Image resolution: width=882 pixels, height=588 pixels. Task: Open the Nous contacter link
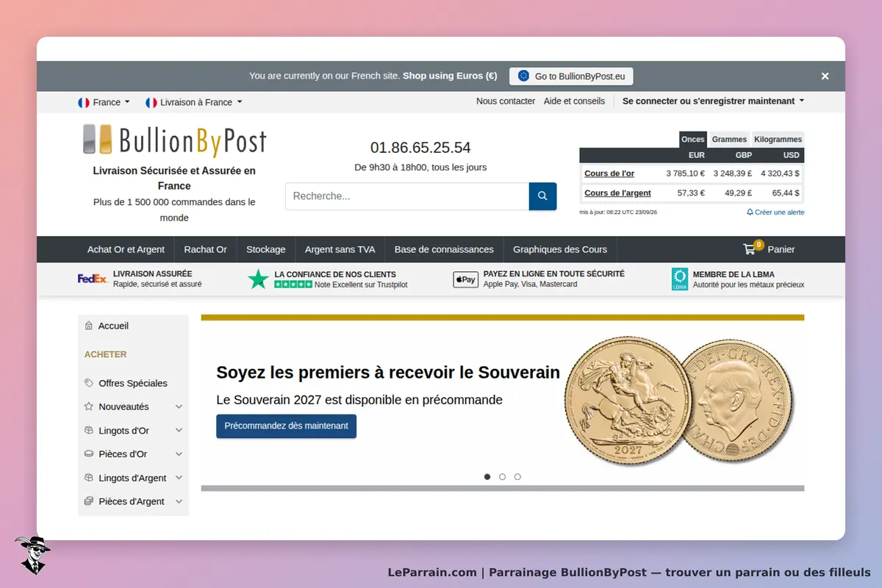pos(506,101)
